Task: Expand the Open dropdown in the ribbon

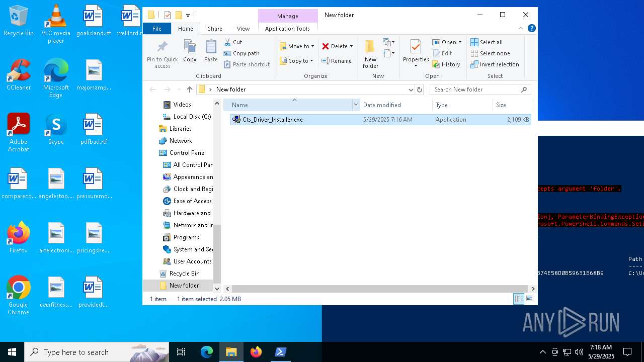Action: coord(460,42)
